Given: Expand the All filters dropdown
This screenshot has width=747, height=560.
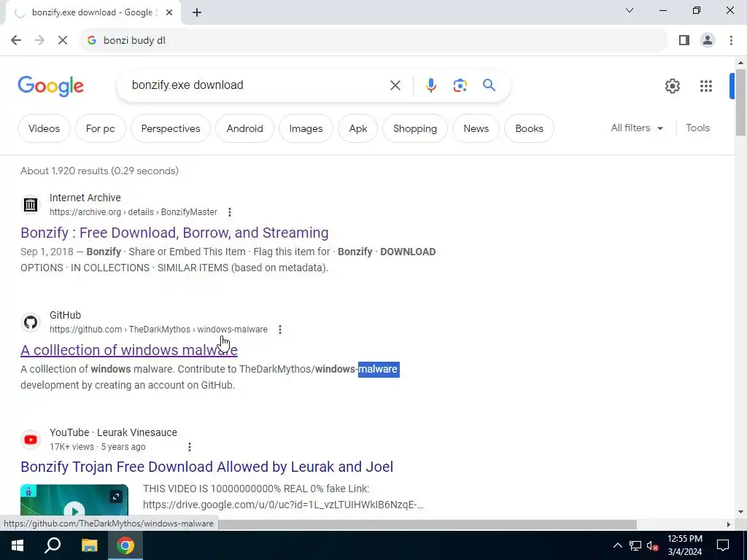Looking at the screenshot, I should click(x=637, y=128).
